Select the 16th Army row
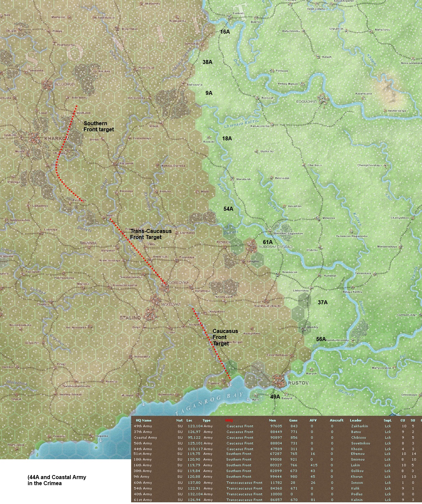This screenshot has height=504, width=422. coord(276,465)
